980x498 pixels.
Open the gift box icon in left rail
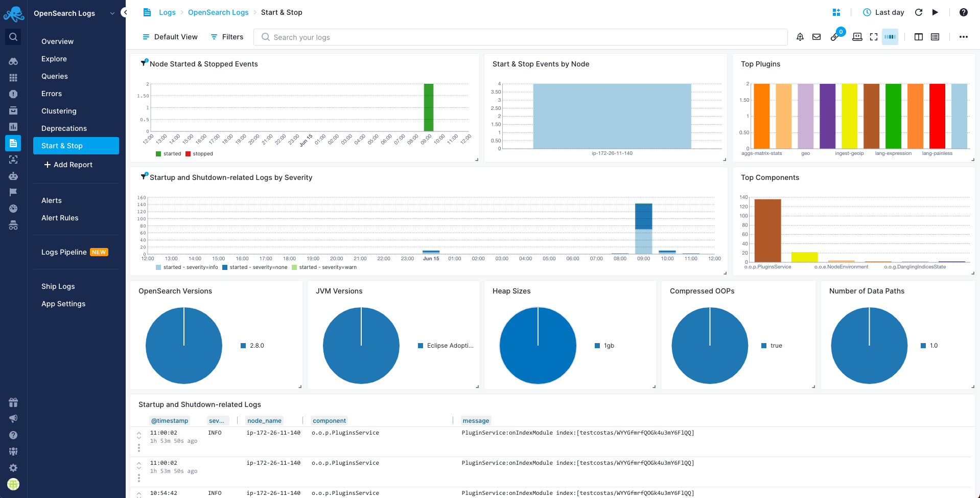[x=13, y=402]
